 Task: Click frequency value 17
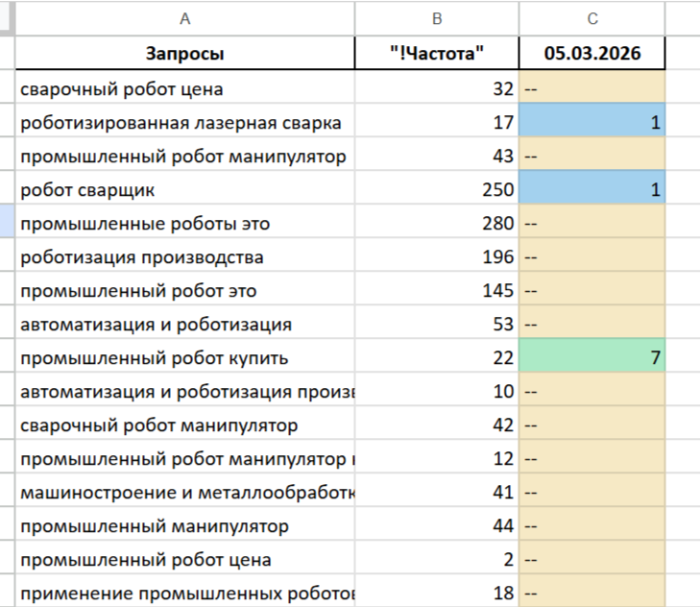(503, 122)
